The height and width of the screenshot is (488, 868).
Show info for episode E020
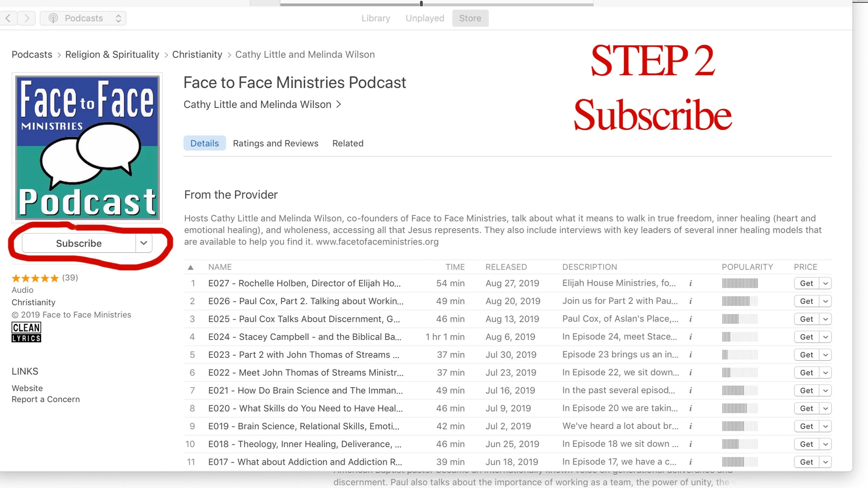click(691, 408)
